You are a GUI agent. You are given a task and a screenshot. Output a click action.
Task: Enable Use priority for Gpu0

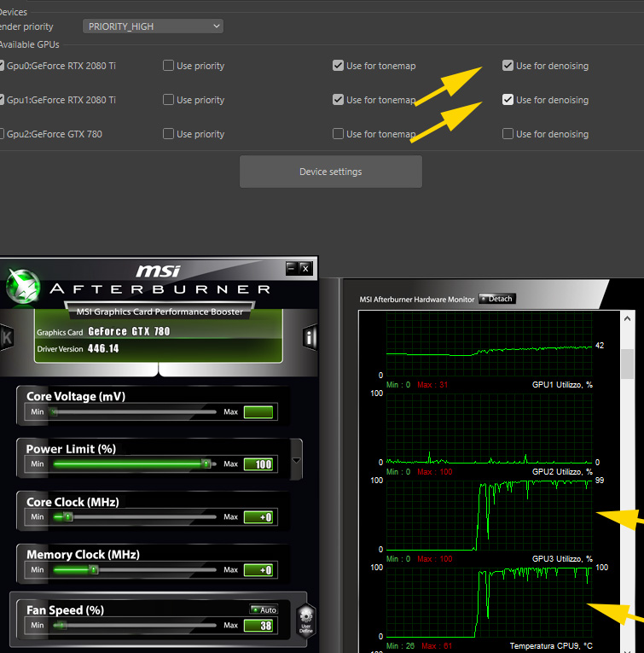[168, 66]
